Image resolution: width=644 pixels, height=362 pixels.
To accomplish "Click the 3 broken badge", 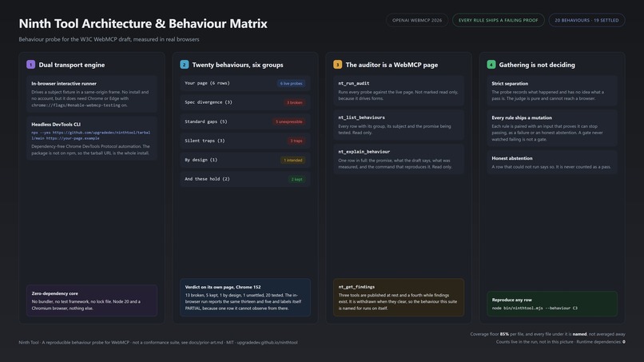I will [x=295, y=103].
